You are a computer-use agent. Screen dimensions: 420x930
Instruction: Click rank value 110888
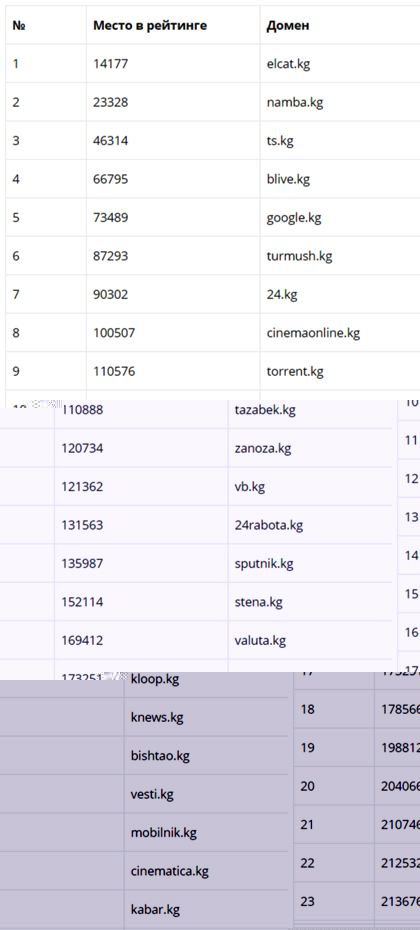click(x=82, y=410)
